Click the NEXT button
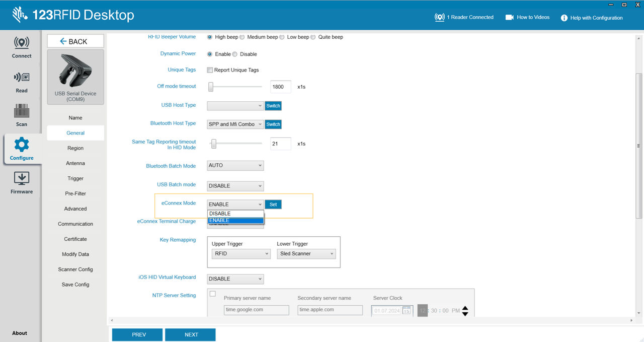The height and width of the screenshot is (342, 644). (x=191, y=334)
